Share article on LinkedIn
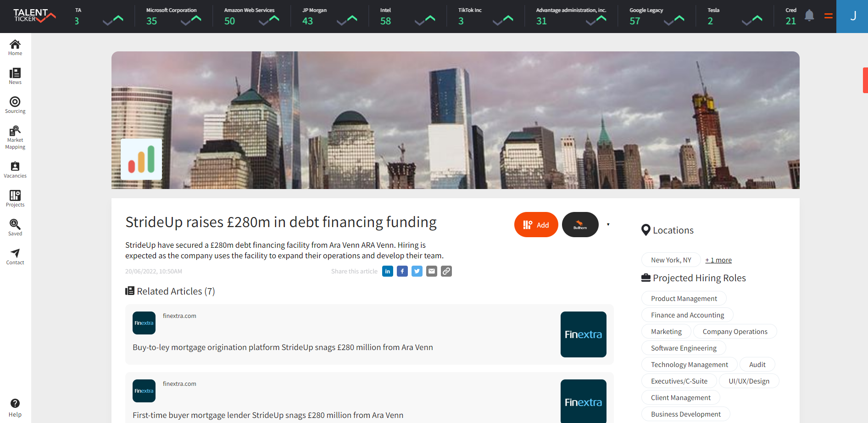 [x=388, y=271]
